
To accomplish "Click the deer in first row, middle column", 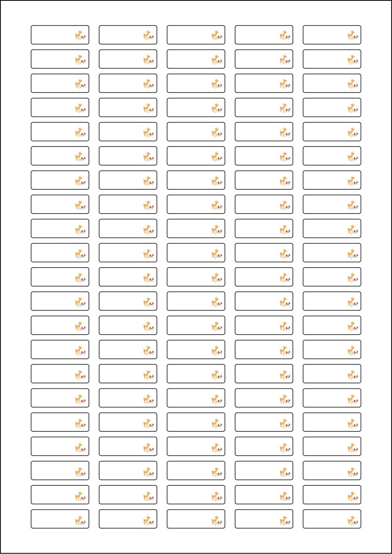I will [x=214, y=36].
